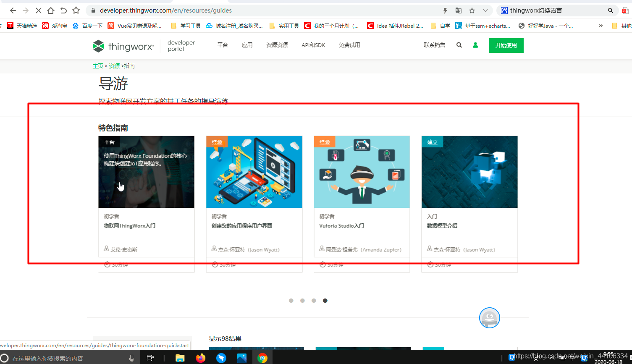The image size is (632, 364).
Task: Go to 主页 in the breadcrumb
Action: (98, 66)
